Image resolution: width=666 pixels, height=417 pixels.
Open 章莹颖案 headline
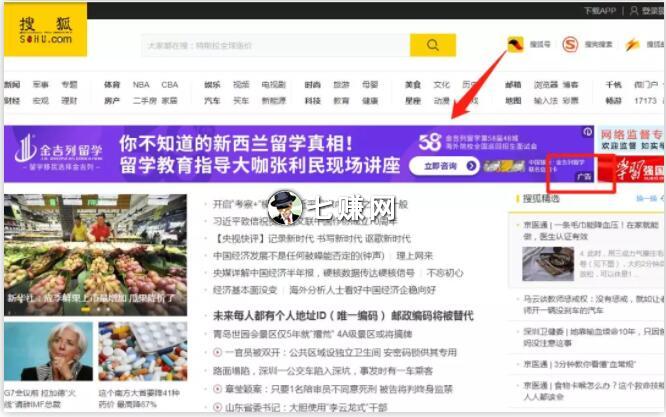click(339, 389)
